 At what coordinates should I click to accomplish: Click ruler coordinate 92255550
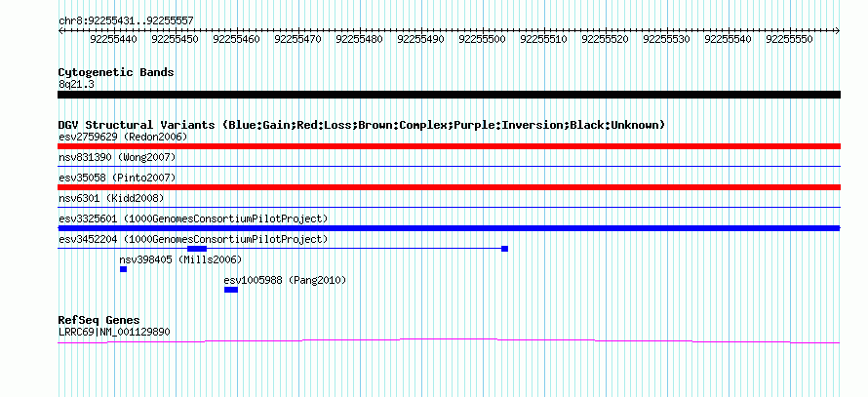[789, 40]
